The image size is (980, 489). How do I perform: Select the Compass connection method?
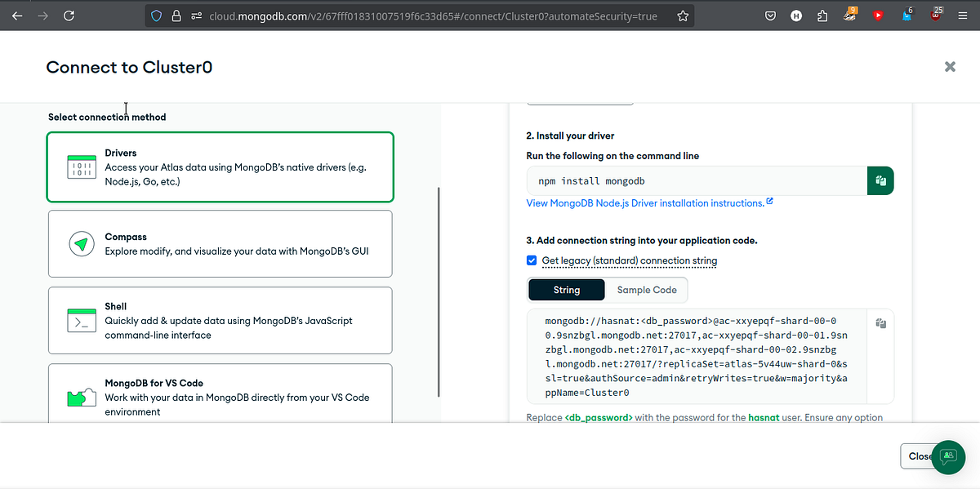point(220,243)
